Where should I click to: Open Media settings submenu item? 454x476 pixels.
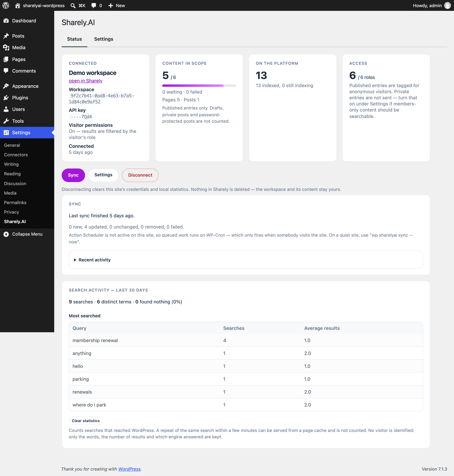[10, 193]
